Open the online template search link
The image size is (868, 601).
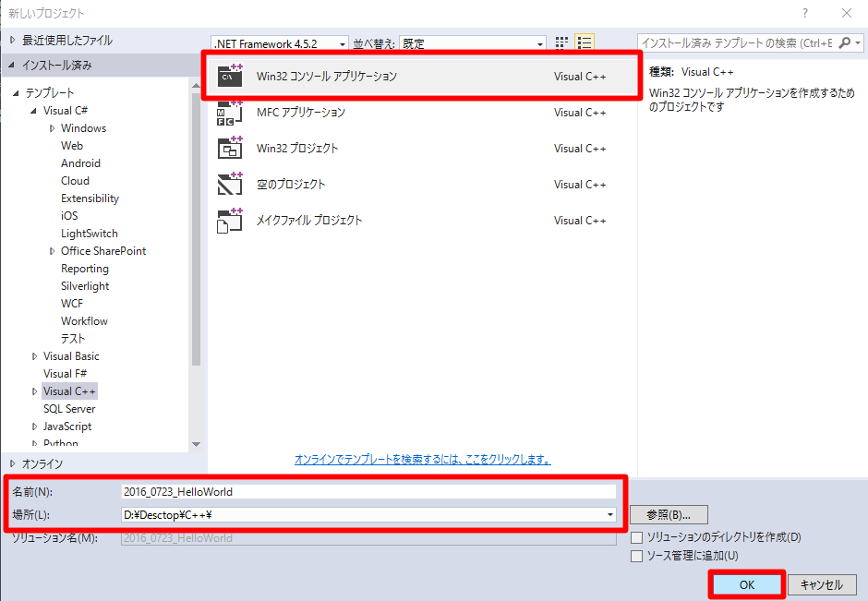pyautogui.click(x=422, y=460)
